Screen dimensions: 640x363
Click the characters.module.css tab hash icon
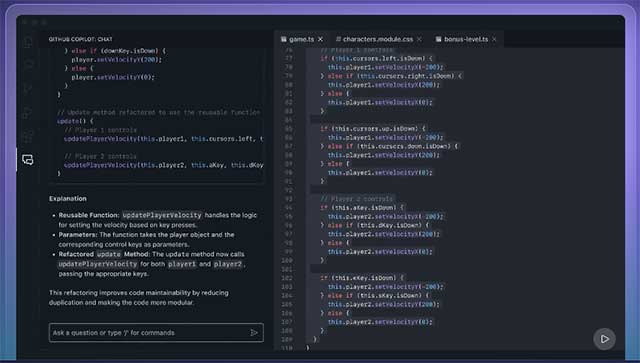pos(338,39)
